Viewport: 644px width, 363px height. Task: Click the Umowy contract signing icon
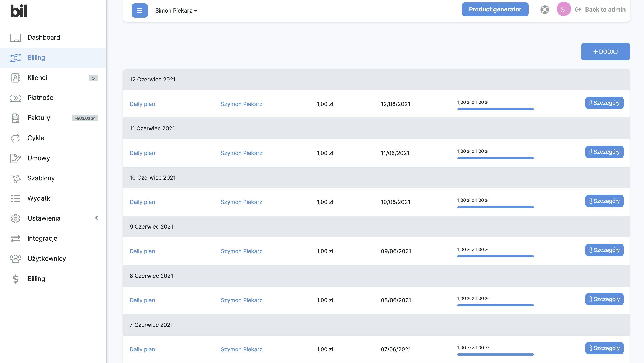click(x=15, y=158)
